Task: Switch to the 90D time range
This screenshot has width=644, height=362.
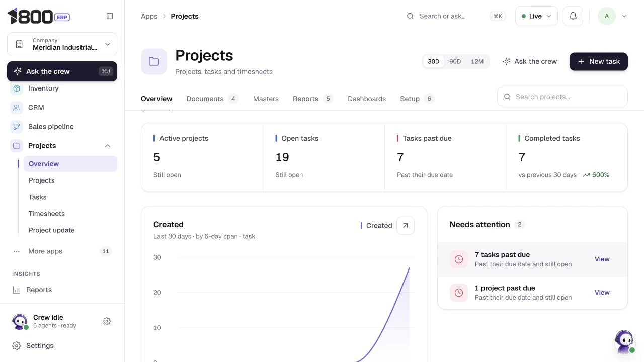Action: point(455,61)
